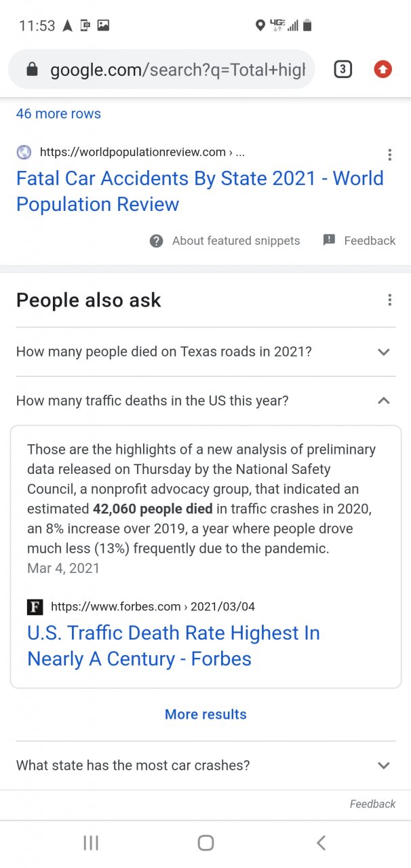
Task: Click the italic Feedback link at bottom
Action: (372, 804)
